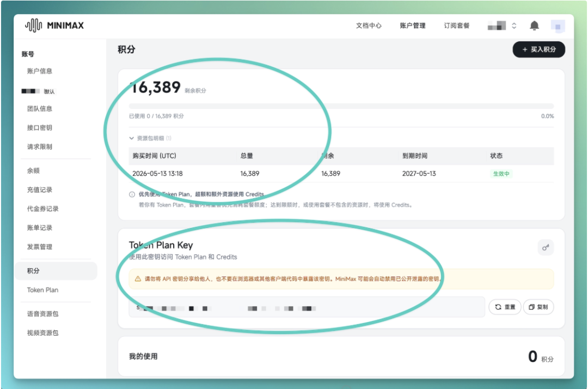Select 请求限制 in sidebar
The height and width of the screenshot is (389, 588).
[39, 147]
